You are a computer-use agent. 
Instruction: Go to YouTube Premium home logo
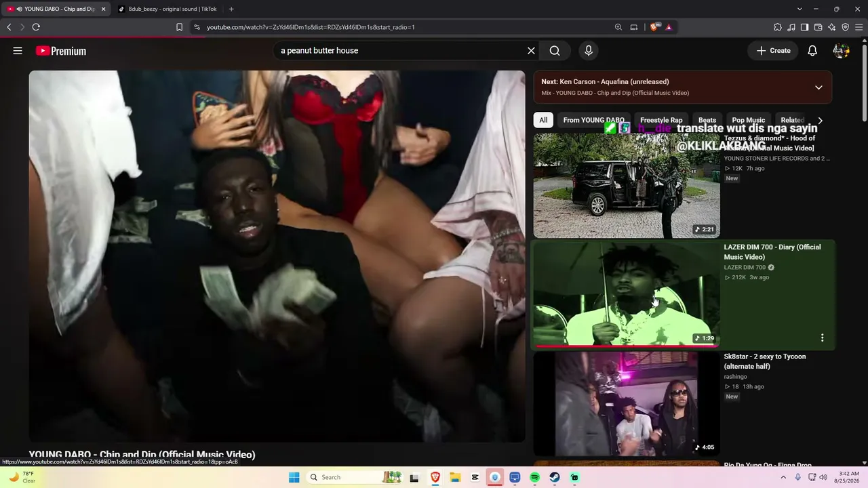(61, 51)
